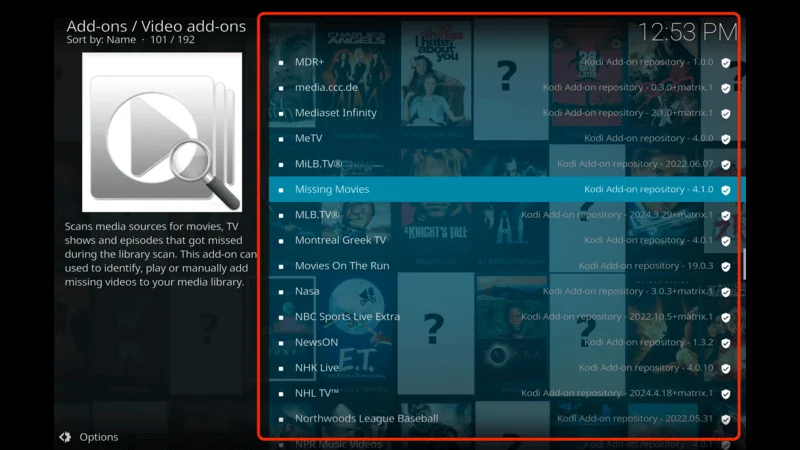The width and height of the screenshot is (800, 450).
Task: Click the bullet marker beside NewsON
Action: 281,343
